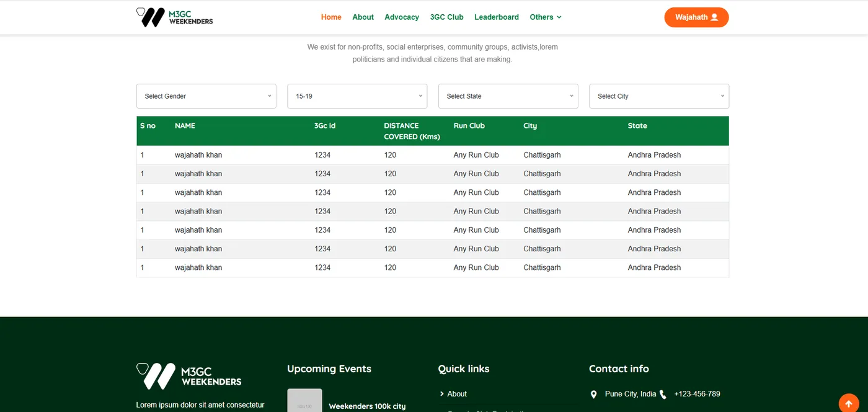
Task: Click the footer M3GC Weekenders logo
Action: (188, 376)
